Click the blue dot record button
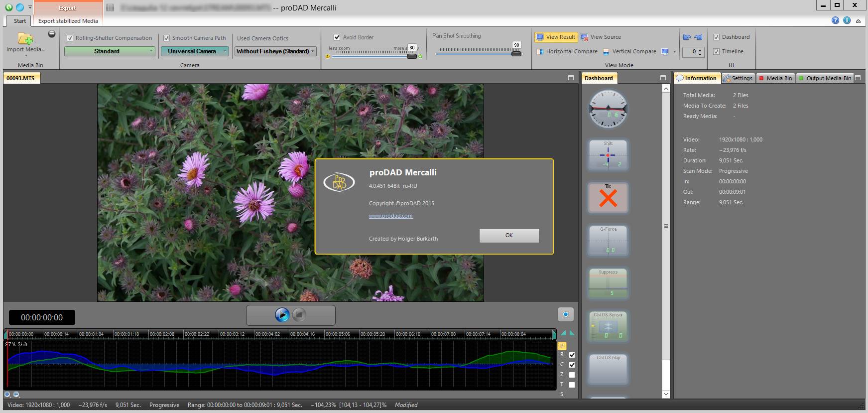 point(565,314)
